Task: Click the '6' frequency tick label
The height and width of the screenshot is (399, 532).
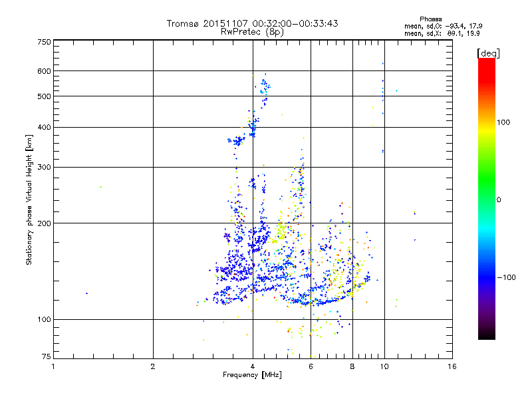Action: click(311, 366)
